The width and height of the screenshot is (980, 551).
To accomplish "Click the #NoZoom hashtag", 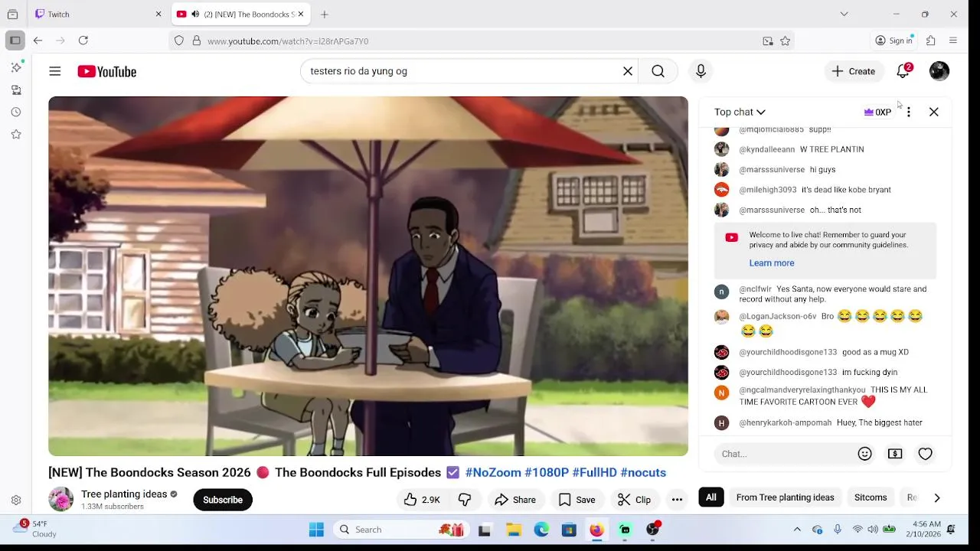I will click(493, 472).
